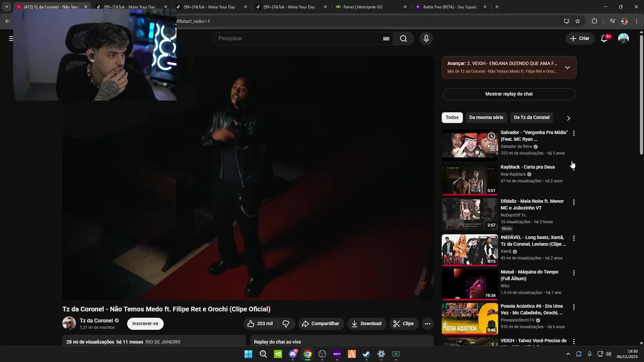Open options for Salvador Vergonha Pra Mídia
The width and height of the screenshot is (644, 362).
574,134
